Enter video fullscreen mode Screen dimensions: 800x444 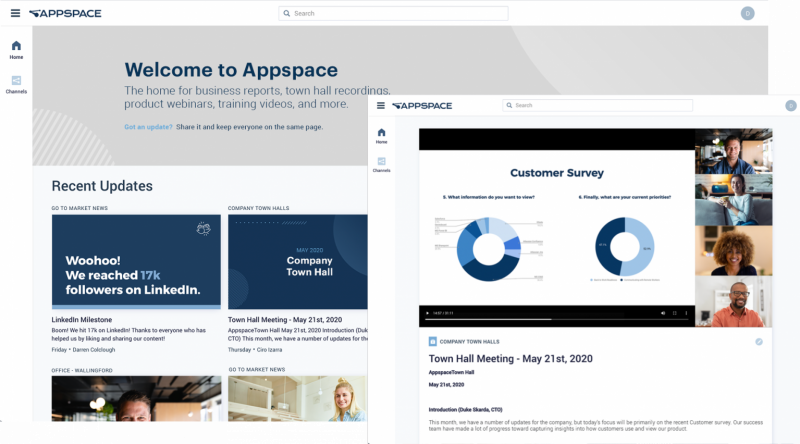point(674,313)
